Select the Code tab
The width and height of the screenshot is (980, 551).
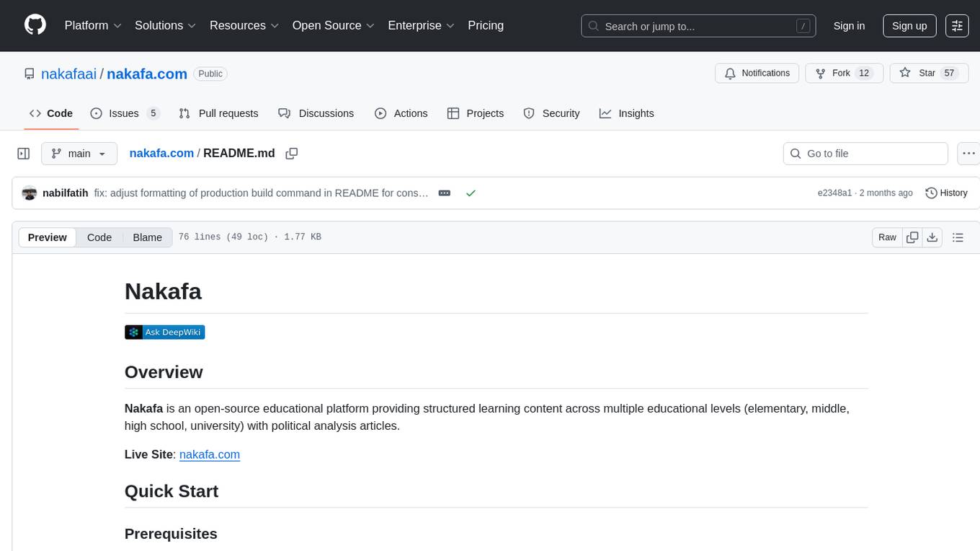(x=51, y=113)
